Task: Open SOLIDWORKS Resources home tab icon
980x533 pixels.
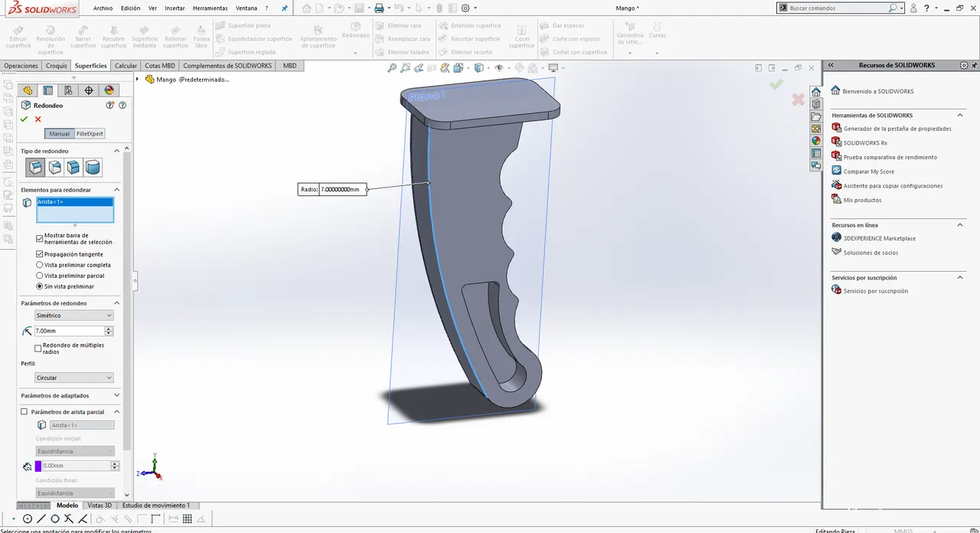Action: [x=816, y=91]
